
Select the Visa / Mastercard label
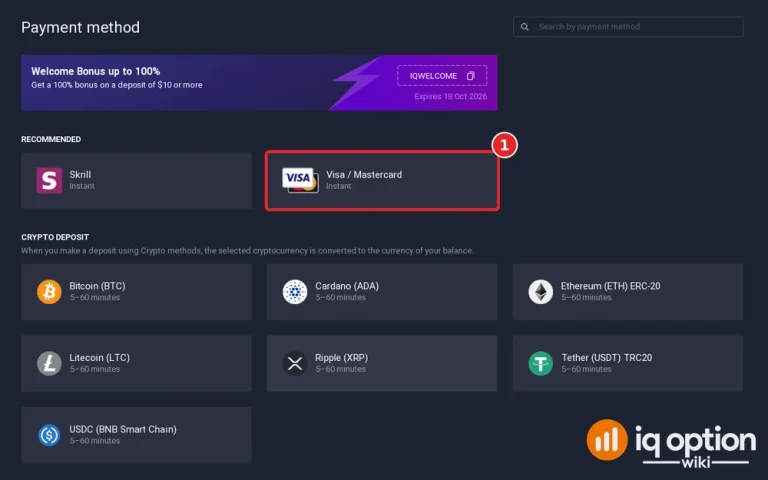click(x=364, y=174)
